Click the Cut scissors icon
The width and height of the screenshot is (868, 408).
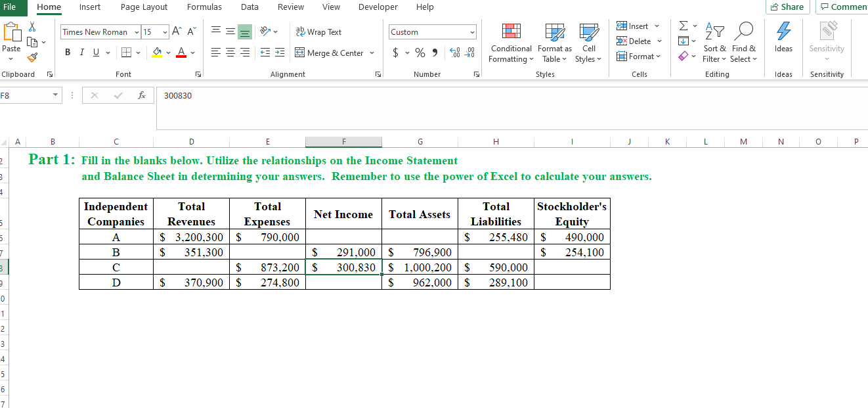pos(31,24)
